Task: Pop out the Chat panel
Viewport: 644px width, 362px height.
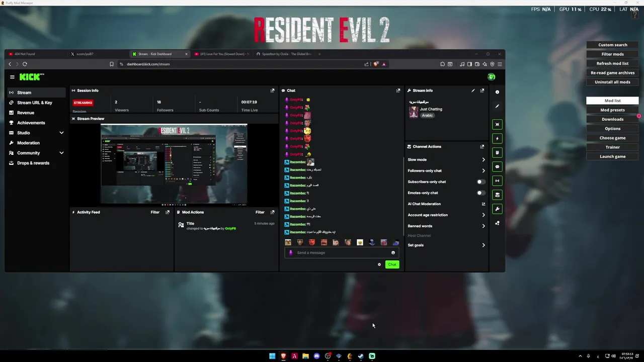Action: click(398, 90)
